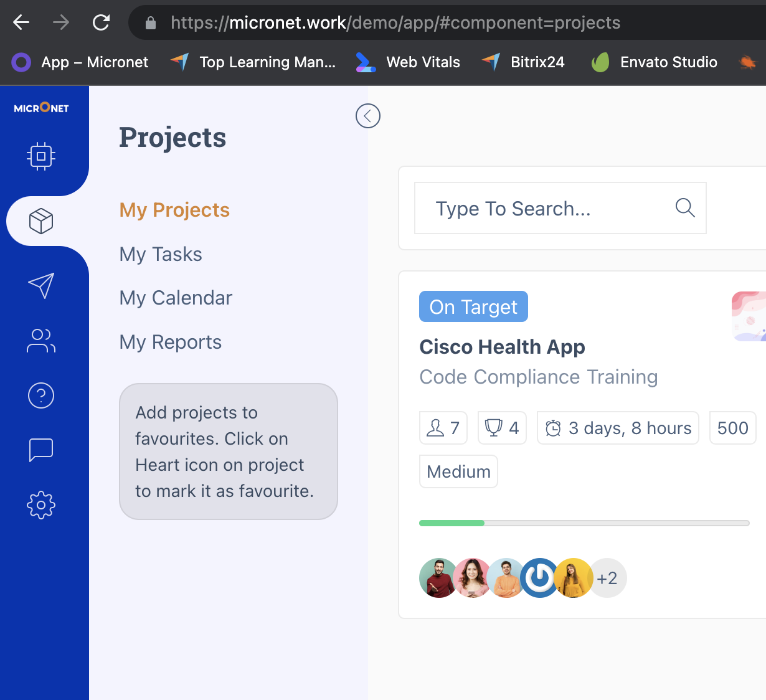Collapse the Projects side panel with chevron

[368, 116]
